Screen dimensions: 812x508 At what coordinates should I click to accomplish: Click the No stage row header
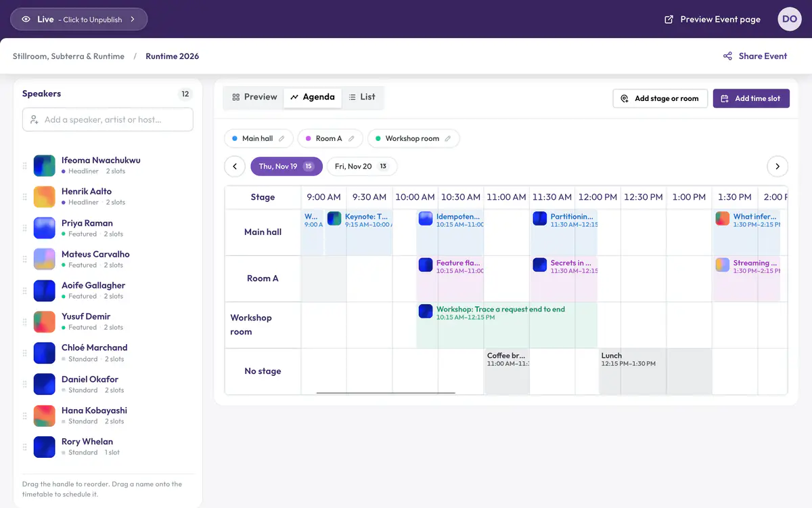(263, 371)
